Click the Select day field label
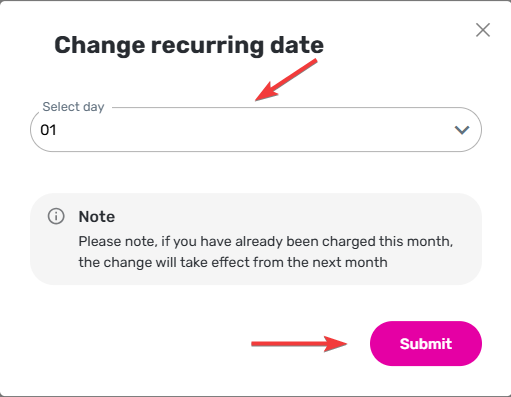 73,107
